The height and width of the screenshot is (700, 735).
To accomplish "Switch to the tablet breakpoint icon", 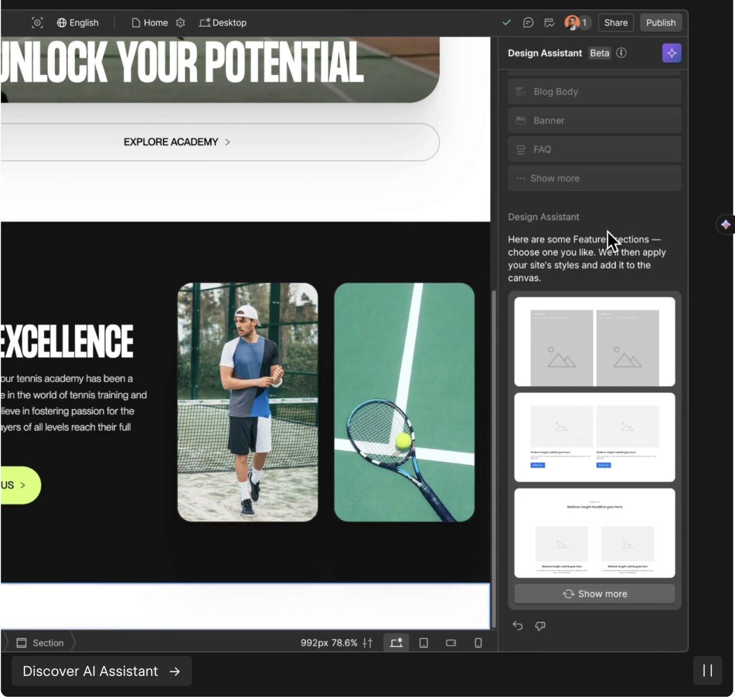I will tap(424, 643).
